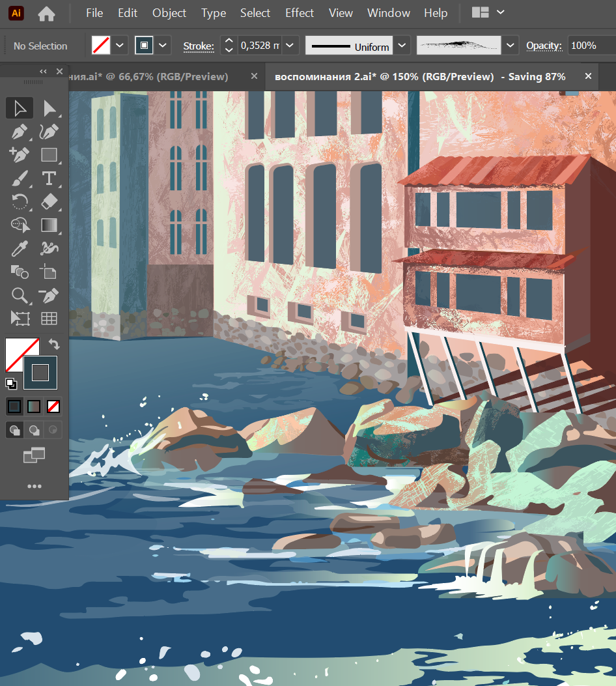Choose the Rectangle tool
Screen dimensions: 616x686
[x=49, y=155]
